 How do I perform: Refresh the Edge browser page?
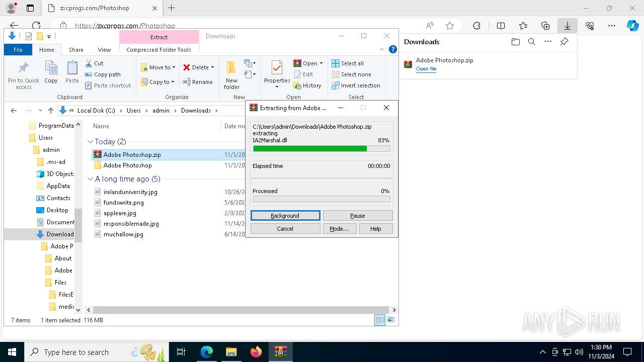click(x=36, y=26)
